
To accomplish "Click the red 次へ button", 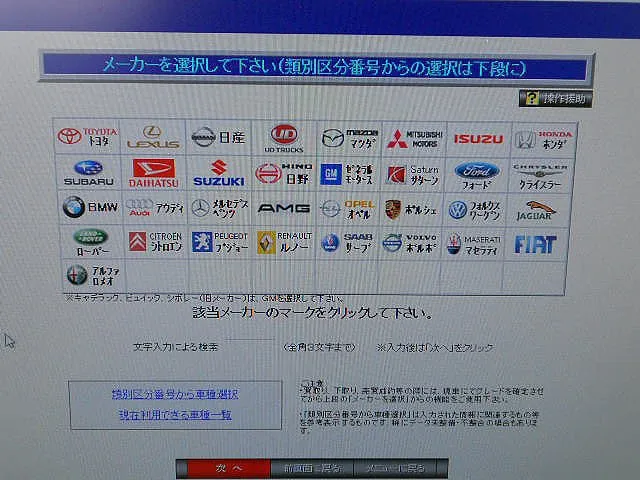I will pyautogui.click(x=229, y=469).
